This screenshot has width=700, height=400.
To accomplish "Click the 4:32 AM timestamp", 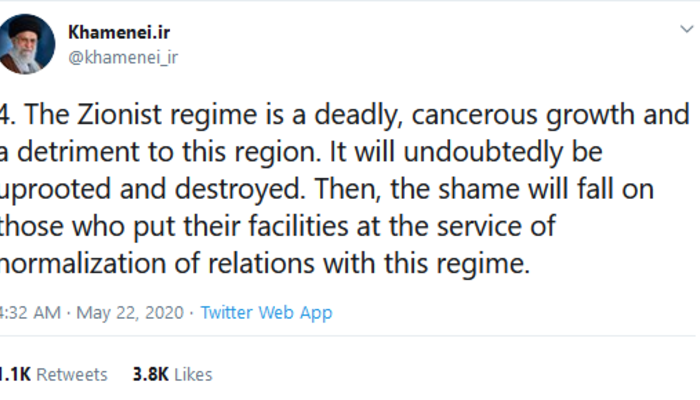I will pyautogui.click(x=29, y=312).
